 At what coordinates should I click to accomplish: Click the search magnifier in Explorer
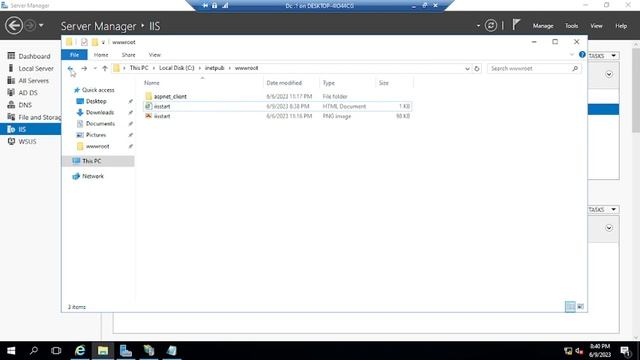point(575,69)
